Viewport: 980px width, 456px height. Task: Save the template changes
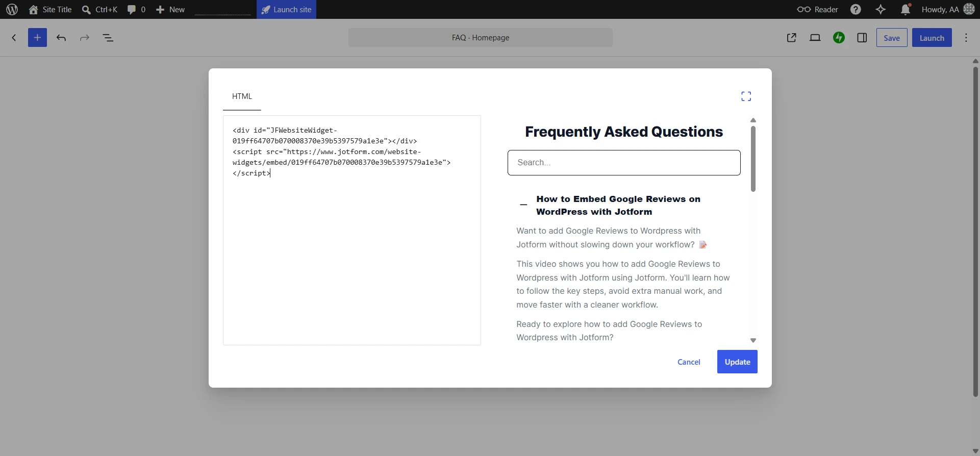click(x=892, y=38)
